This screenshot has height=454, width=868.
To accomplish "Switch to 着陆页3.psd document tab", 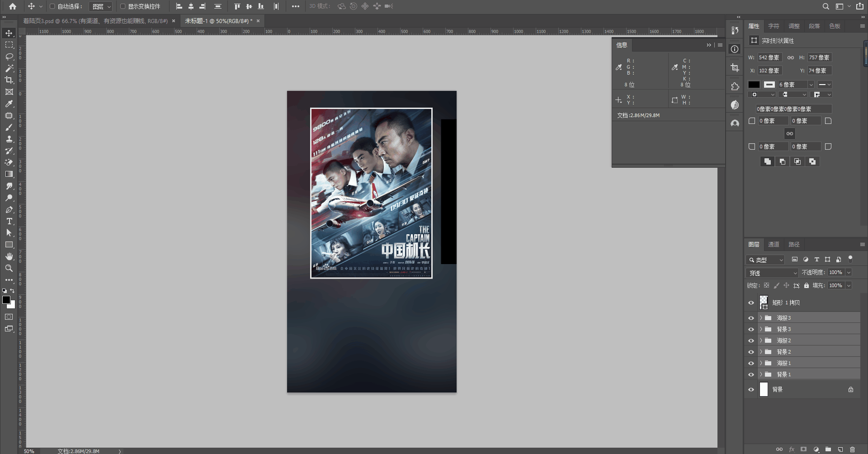I will (95, 21).
